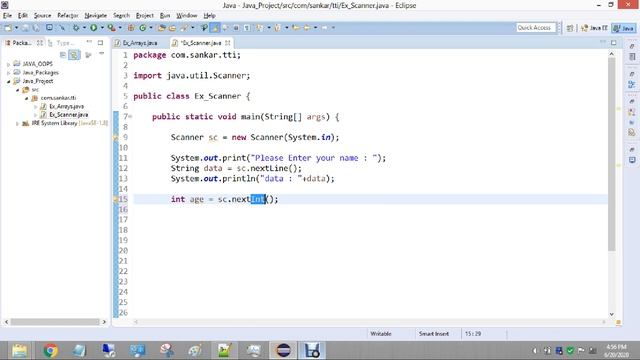640x360 pixels.
Task: Collapse the main method fold on line 7
Action: click(130, 117)
